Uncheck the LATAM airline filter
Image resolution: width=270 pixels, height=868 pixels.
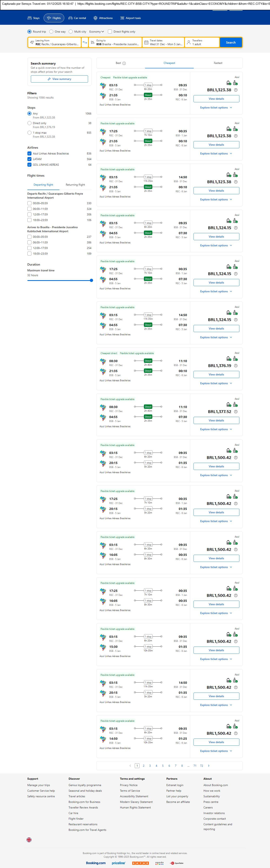pos(29,159)
